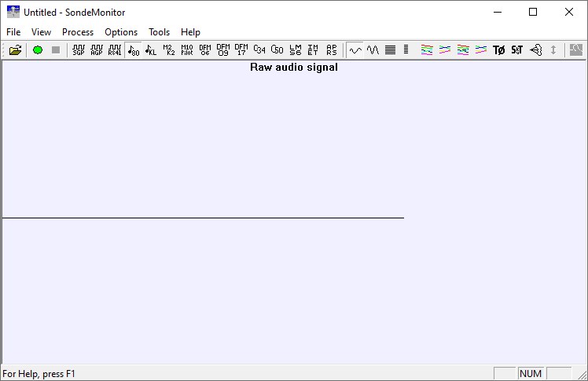This screenshot has height=381, width=588.
Task: Select the M2K2 sonde decoder
Action: pos(169,49)
